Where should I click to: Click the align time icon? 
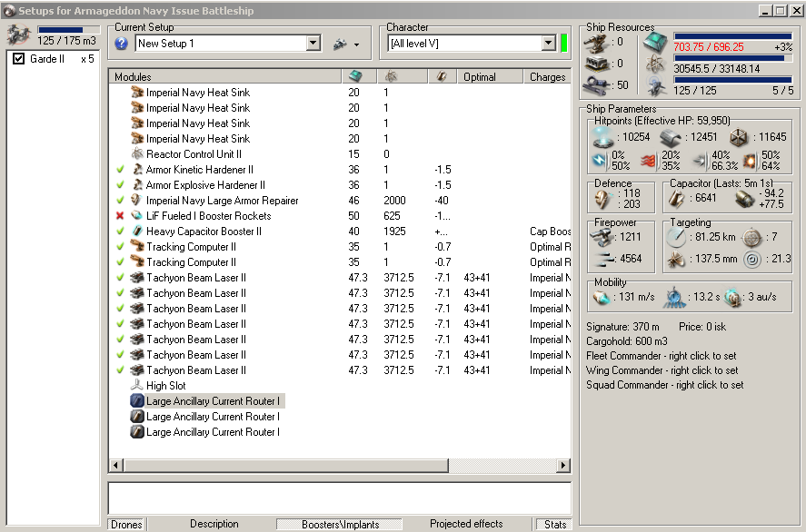(674, 298)
